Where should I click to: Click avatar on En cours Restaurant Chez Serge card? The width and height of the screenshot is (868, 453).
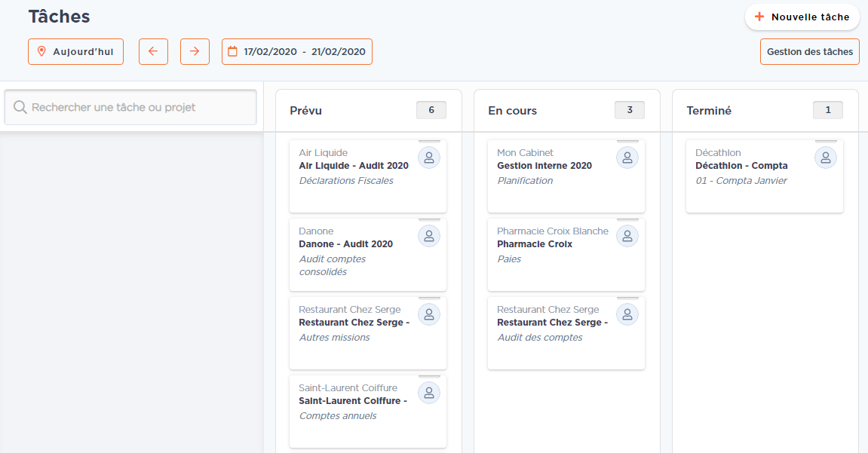(627, 315)
